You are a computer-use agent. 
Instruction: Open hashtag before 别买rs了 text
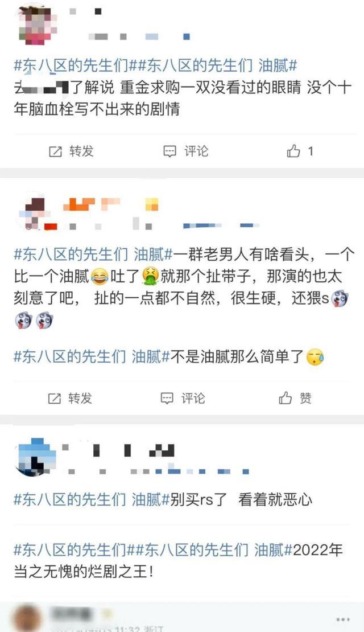coord(92,500)
